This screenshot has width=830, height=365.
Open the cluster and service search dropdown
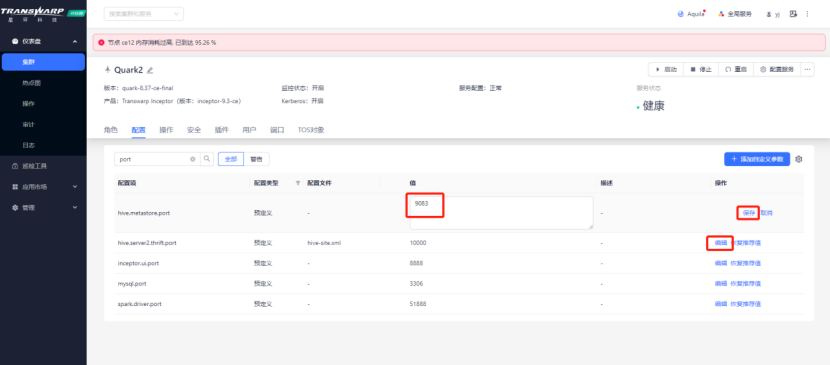coord(143,14)
